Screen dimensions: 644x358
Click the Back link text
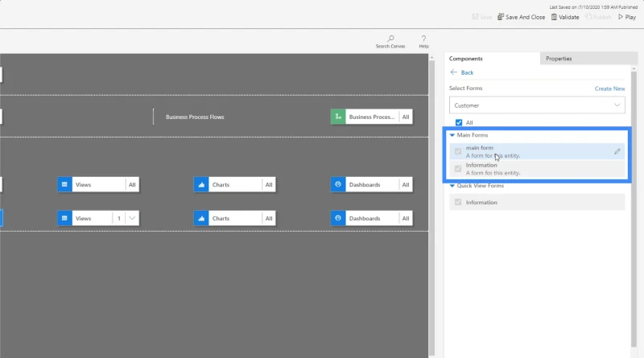click(467, 72)
